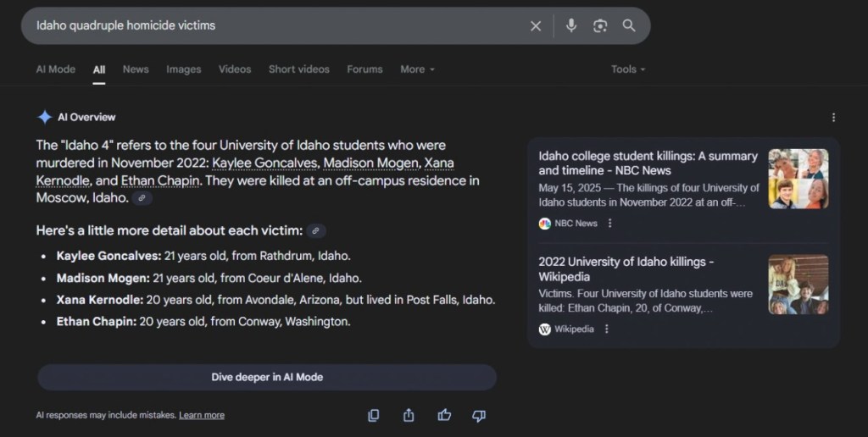Screen dimensions: 868x437
Task: Open AI Overview three-dot options menu
Action: click(x=833, y=118)
